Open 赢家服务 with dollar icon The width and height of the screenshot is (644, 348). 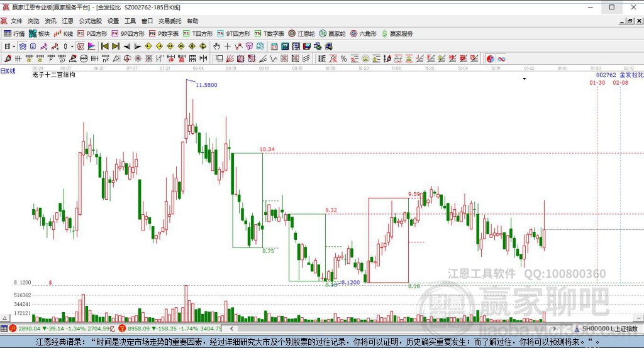(397, 34)
